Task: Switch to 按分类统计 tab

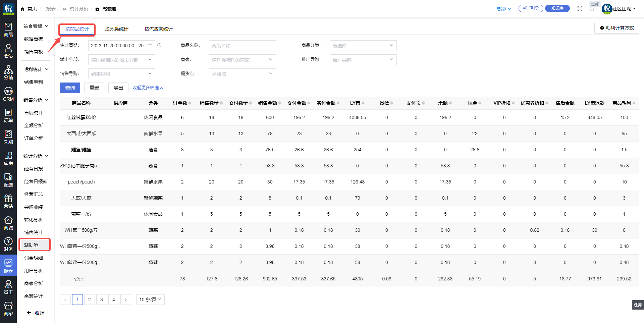Action: [x=117, y=29]
